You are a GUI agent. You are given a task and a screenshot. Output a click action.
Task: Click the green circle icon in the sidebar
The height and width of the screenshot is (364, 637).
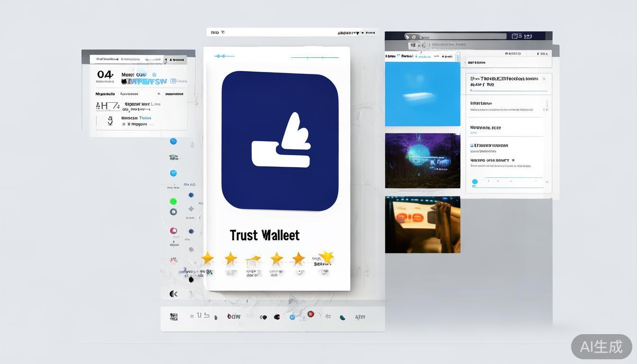pos(173,201)
